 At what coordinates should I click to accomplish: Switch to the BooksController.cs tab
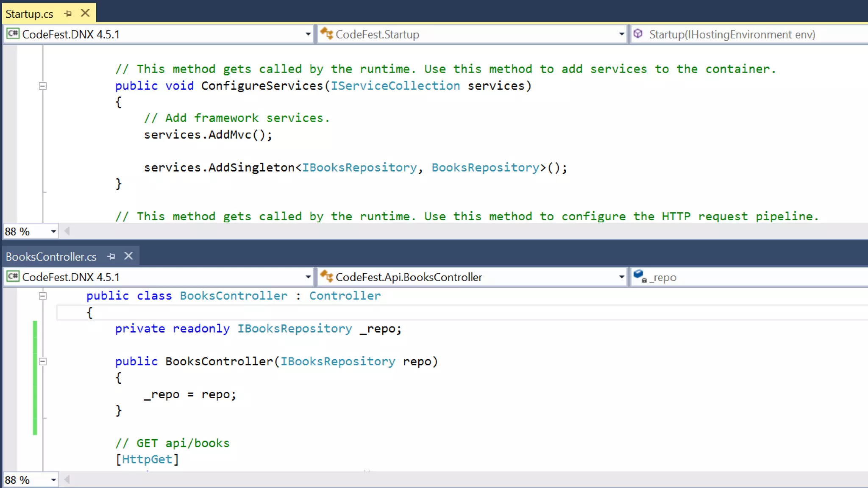coord(51,257)
